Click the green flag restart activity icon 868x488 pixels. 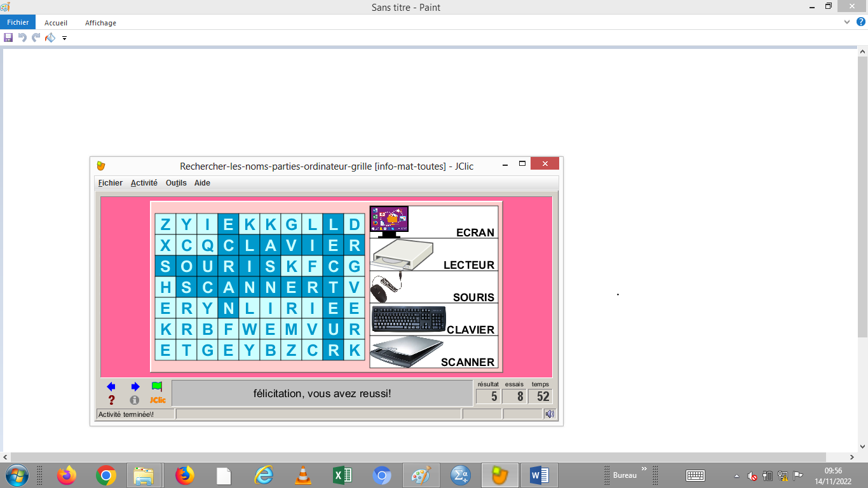[157, 386]
